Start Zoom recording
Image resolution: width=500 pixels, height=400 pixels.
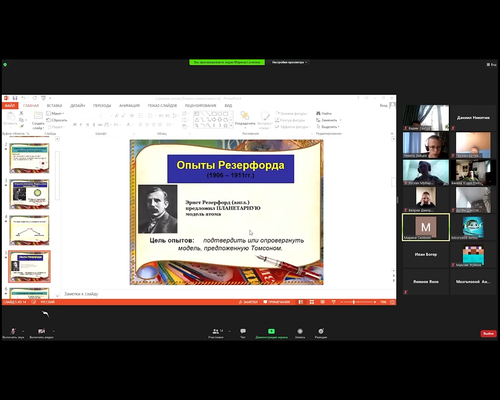[300, 333]
